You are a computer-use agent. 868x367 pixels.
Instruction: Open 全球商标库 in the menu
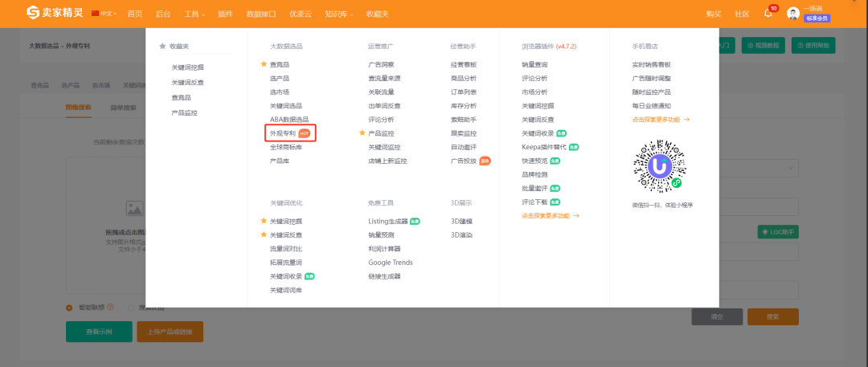point(286,147)
